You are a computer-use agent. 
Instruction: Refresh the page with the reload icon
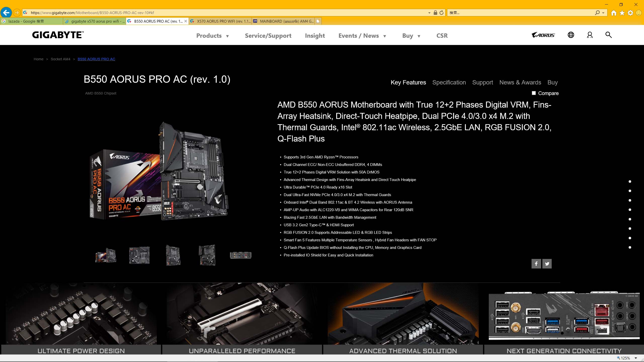[x=441, y=13]
